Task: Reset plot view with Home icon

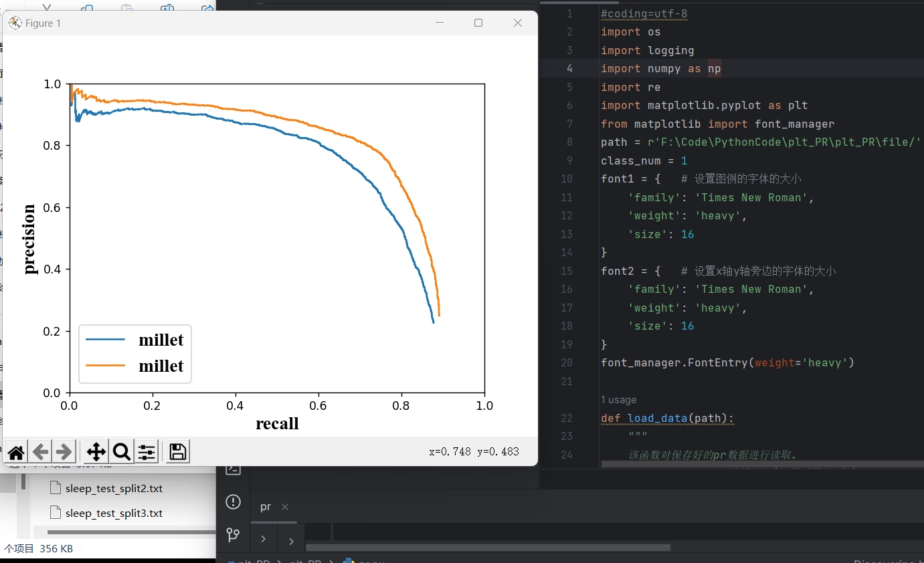Action: (17, 452)
